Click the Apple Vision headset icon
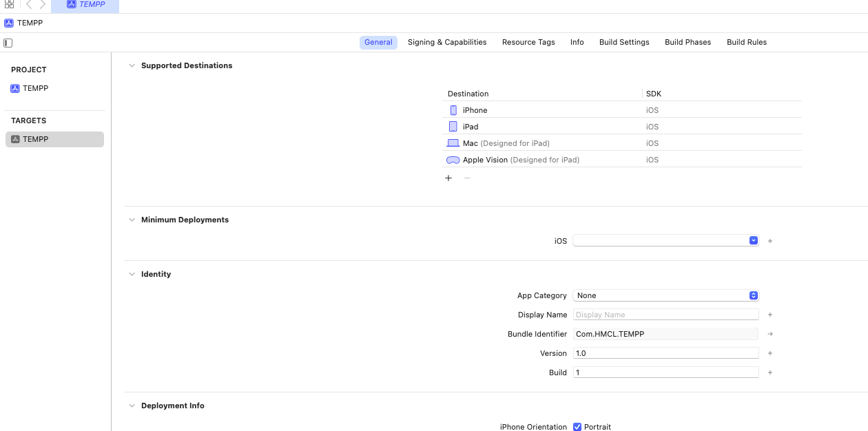868x431 pixels. [453, 160]
